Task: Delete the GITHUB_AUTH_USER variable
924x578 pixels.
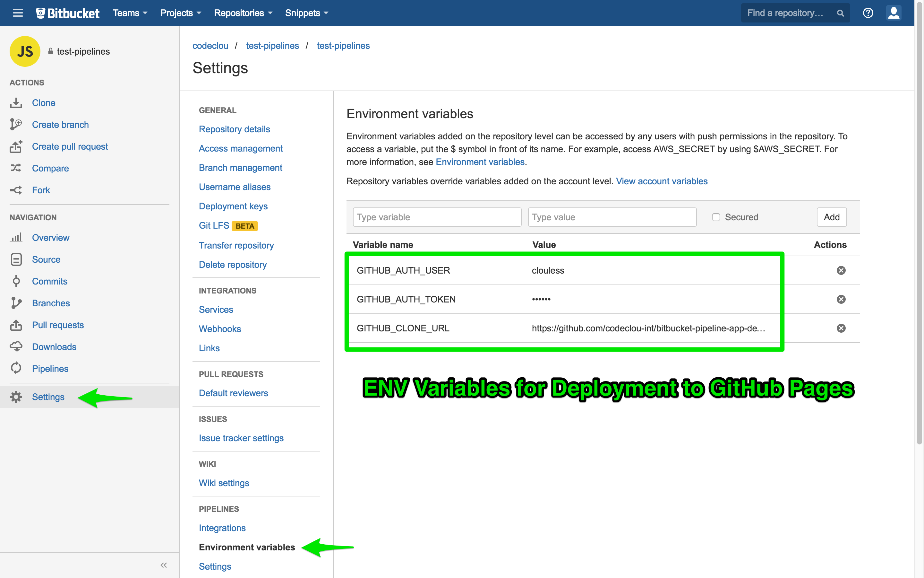Action: coord(841,270)
